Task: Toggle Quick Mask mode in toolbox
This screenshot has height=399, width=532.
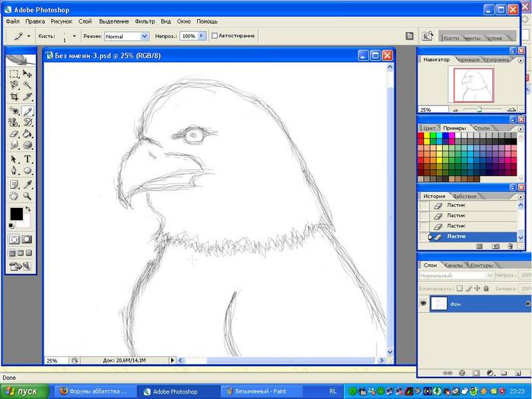Action: 27,239
